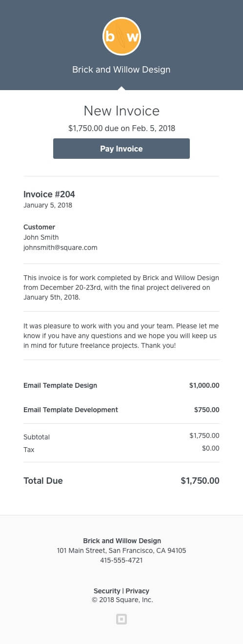
Task: Click the New Invoice heading
Action: (x=121, y=111)
